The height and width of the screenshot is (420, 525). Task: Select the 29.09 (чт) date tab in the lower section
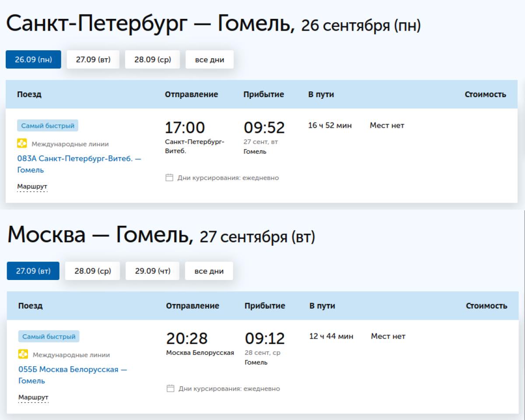152,270
